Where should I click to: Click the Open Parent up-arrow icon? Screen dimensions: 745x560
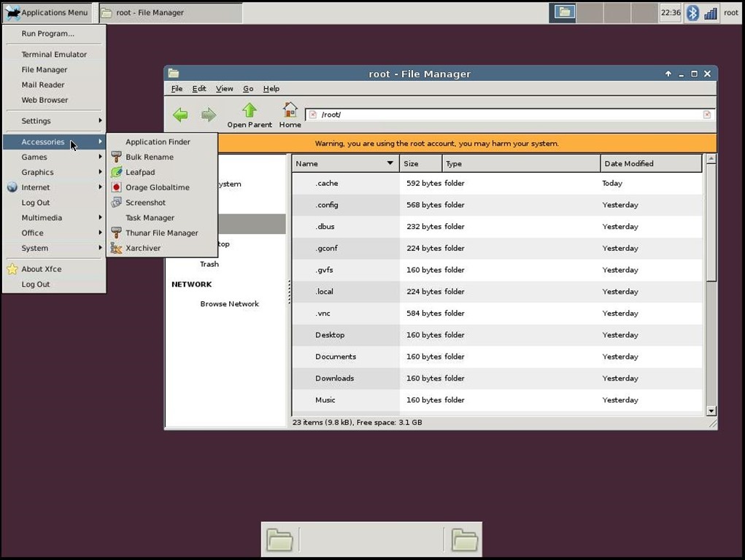(250, 111)
